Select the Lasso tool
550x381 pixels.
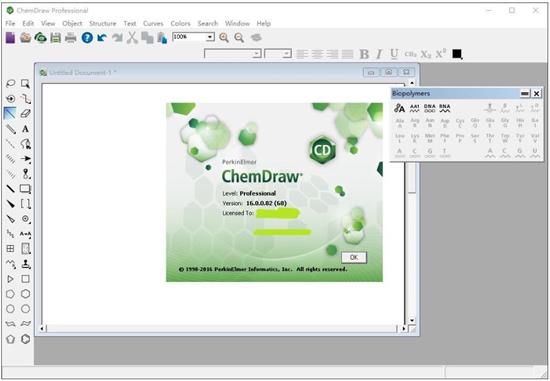pos(11,83)
